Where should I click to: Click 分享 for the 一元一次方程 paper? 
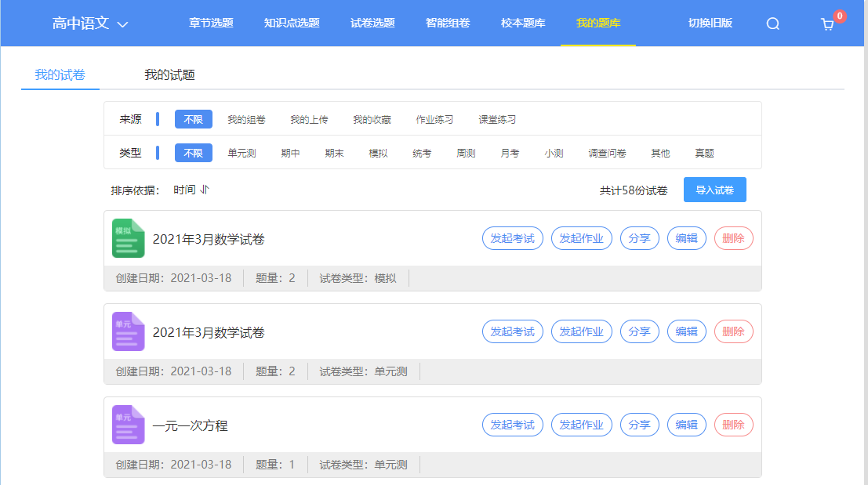pos(639,425)
